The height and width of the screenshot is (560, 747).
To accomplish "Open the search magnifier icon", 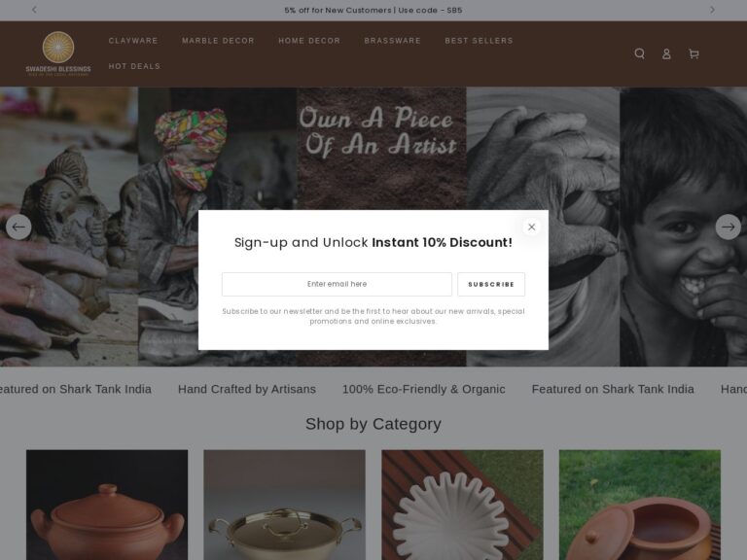I will pos(639,53).
